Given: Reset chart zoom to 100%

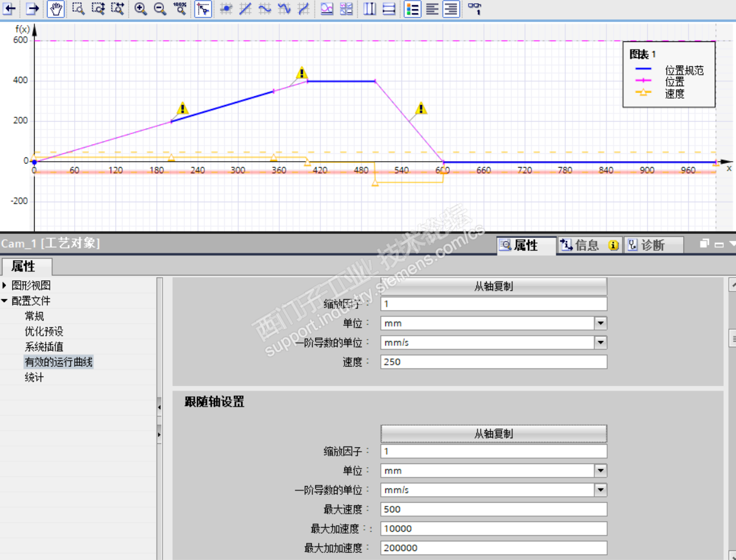Looking at the screenshot, I should point(180,8).
